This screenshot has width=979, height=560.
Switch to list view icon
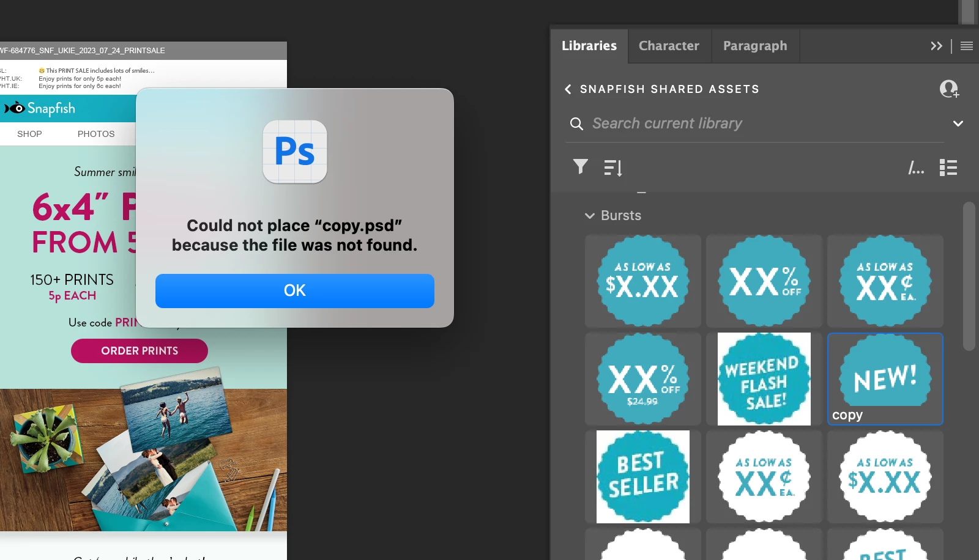pos(948,168)
